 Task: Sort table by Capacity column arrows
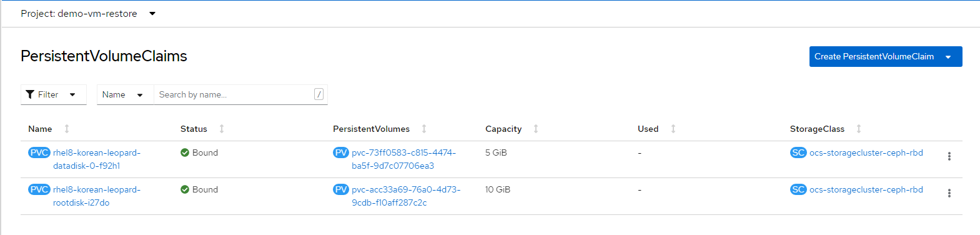[536, 129]
